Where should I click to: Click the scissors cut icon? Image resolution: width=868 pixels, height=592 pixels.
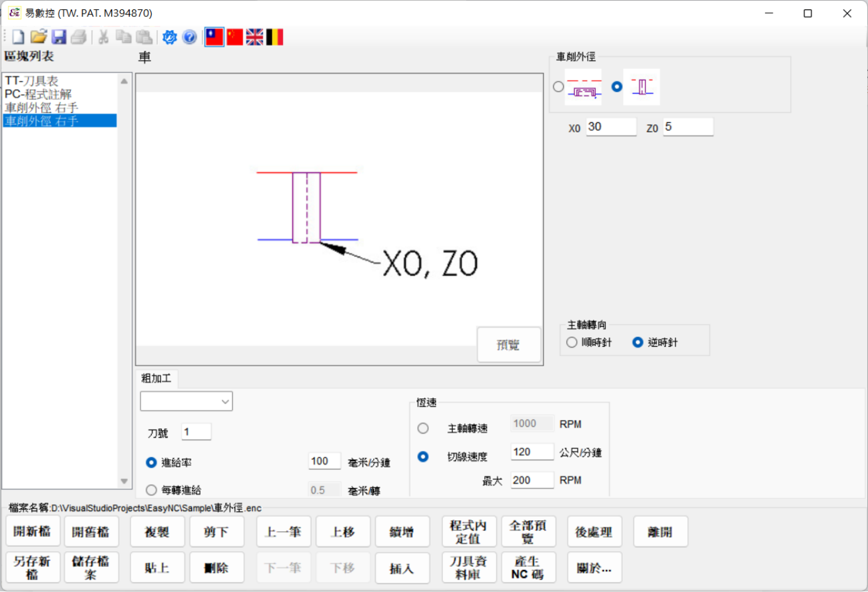point(103,37)
